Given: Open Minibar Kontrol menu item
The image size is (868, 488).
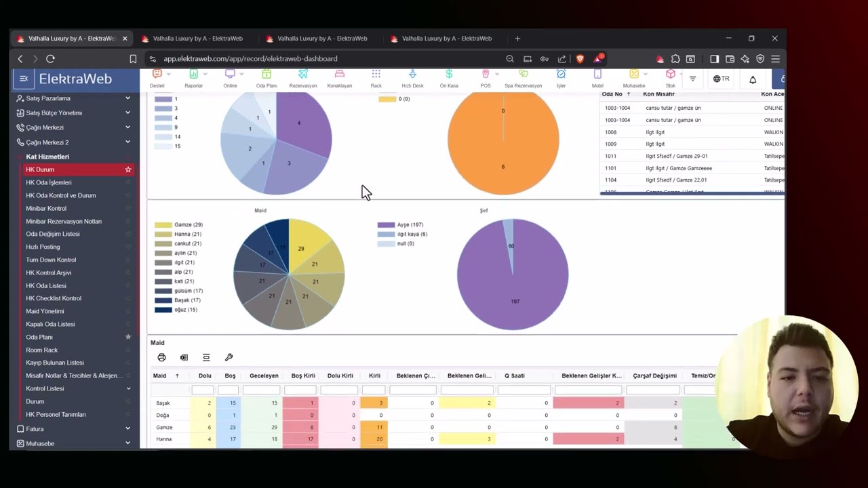Looking at the screenshot, I should click(46, 208).
